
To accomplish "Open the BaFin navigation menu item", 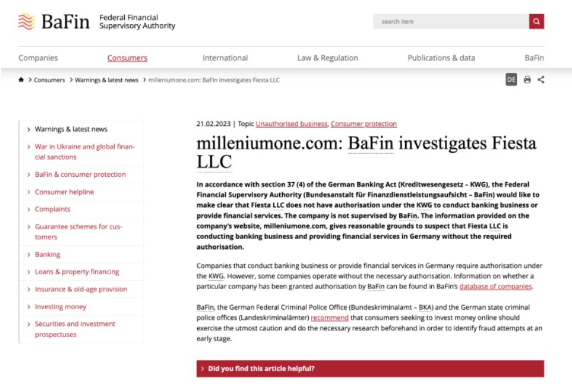I will 534,57.
